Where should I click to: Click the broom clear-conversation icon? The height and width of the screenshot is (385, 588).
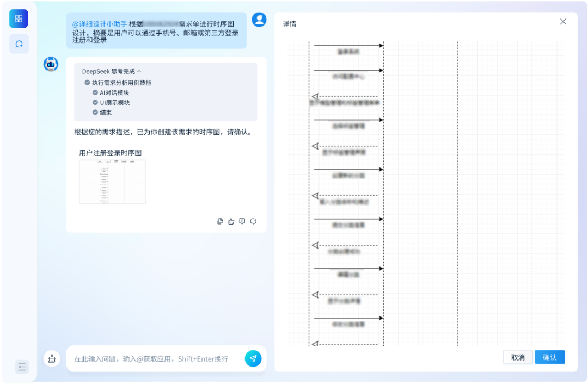52,358
